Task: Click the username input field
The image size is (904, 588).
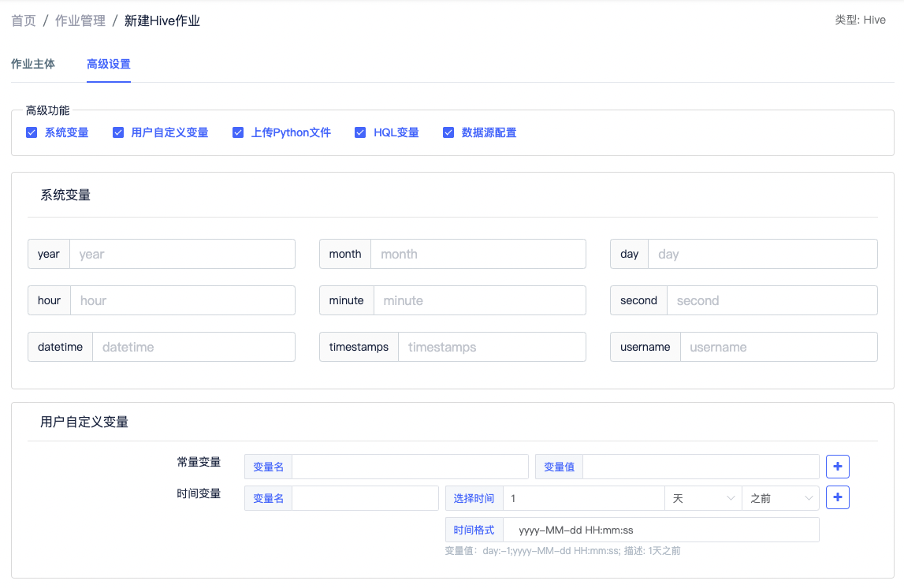Action: [779, 347]
